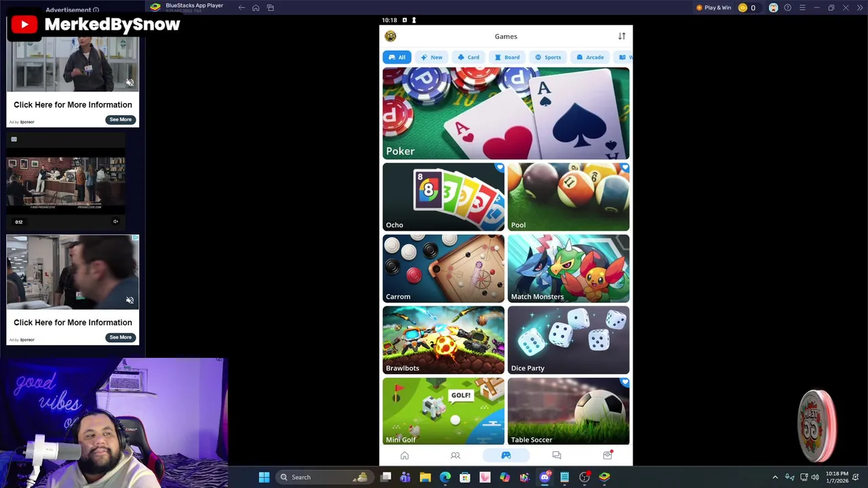Image resolution: width=868 pixels, height=488 pixels.
Task: Click top 'Click Here for More Information' link
Action: pyautogui.click(x=73, y=104)
